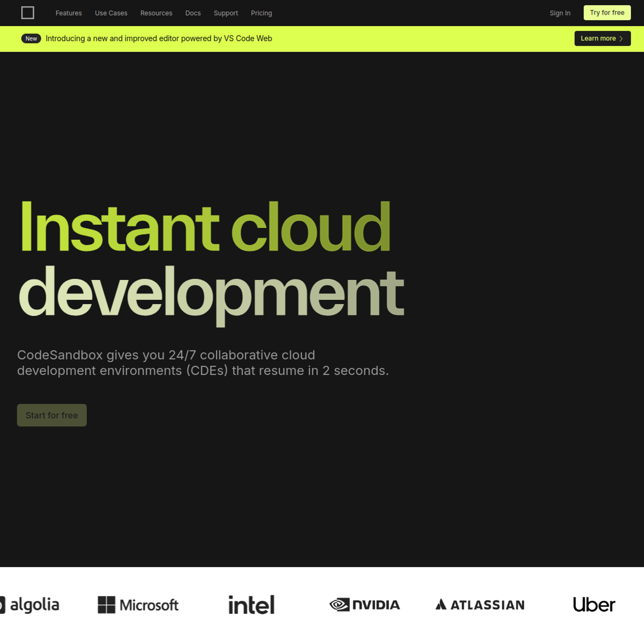
Task: Click the CodeSandbox square logo
Action: click(x=28, y=13)
